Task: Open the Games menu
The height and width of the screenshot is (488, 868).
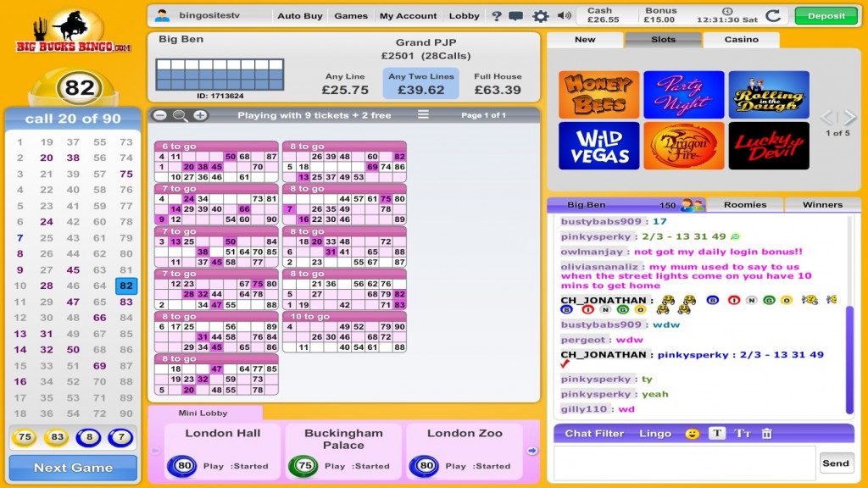Action: [351, 16]
